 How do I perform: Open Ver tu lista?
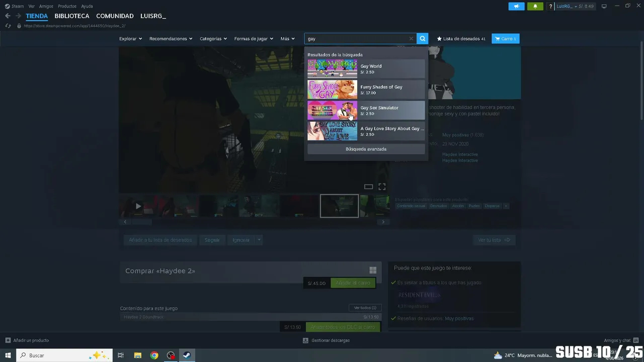(x=494, y=240)
